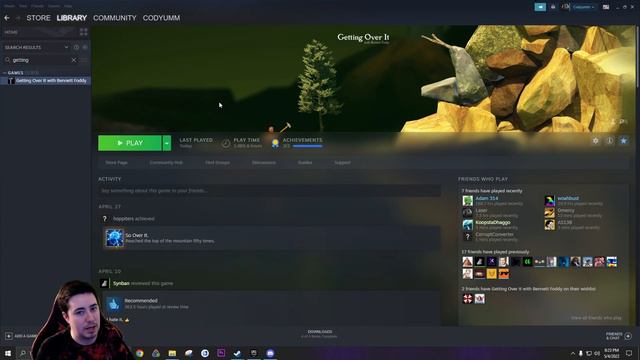Image resolution: width=640 pixels, height=360 pixels.
Task: Click the Recommended thumbs-up icon
Action: tap(114, 304)
